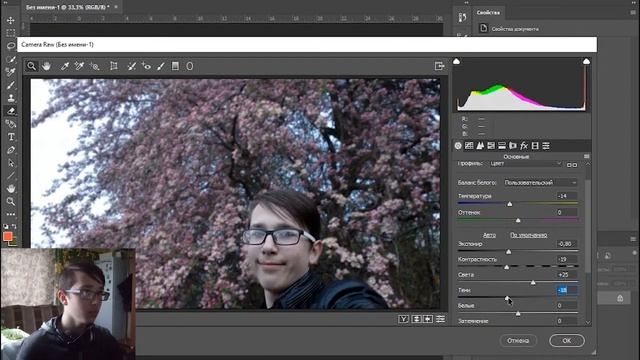Choose the Graduated Filter tool
Image resolution: width=640 pixels, height=360 pixels.
pos(175,66)
